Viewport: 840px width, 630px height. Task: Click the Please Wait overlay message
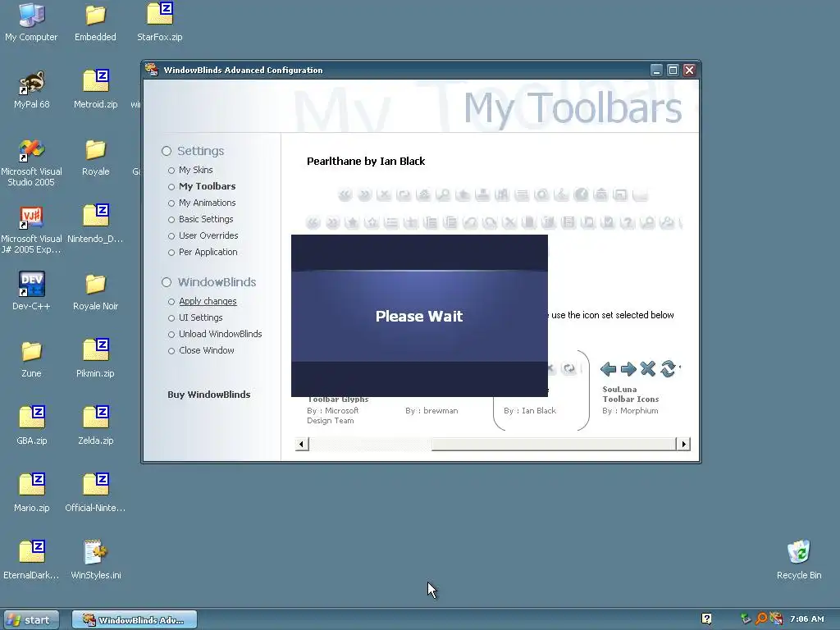point(419,316)
